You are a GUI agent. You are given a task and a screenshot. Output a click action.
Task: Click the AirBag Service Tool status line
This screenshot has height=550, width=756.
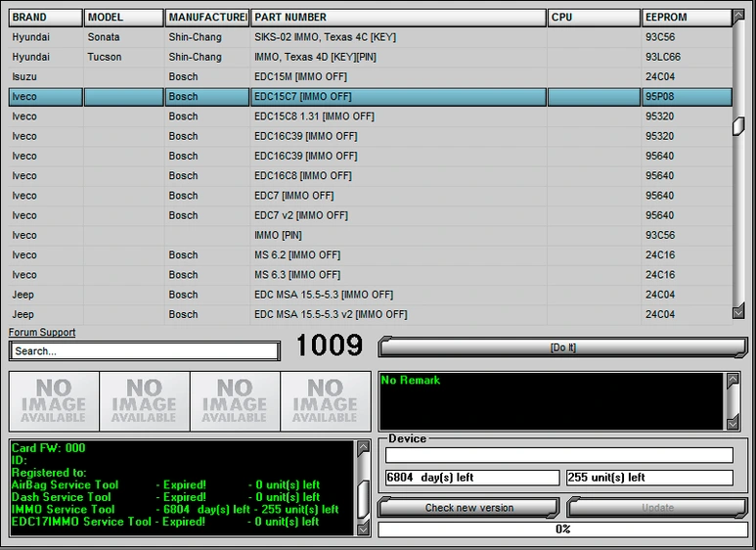165,484
